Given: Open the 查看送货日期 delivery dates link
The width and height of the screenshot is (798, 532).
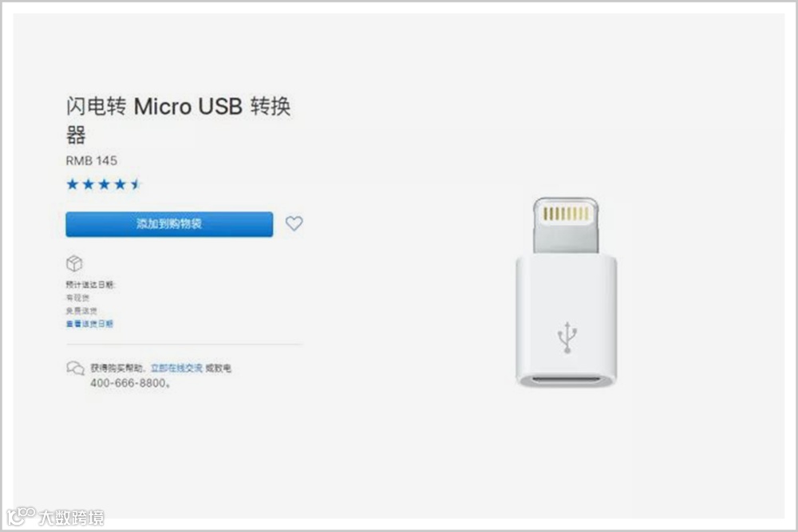Looking at the screenshot, I should tap(89, 324).
